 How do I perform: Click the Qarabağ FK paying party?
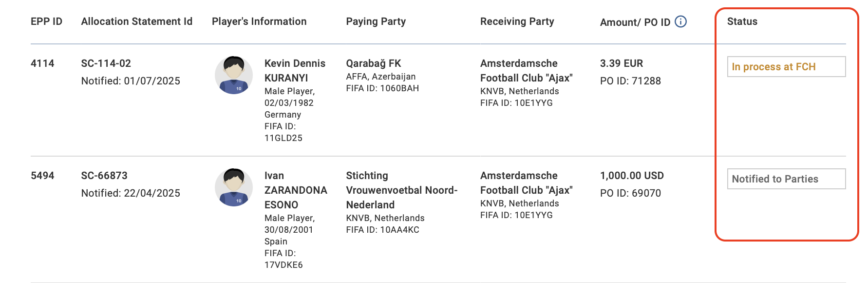373,63
